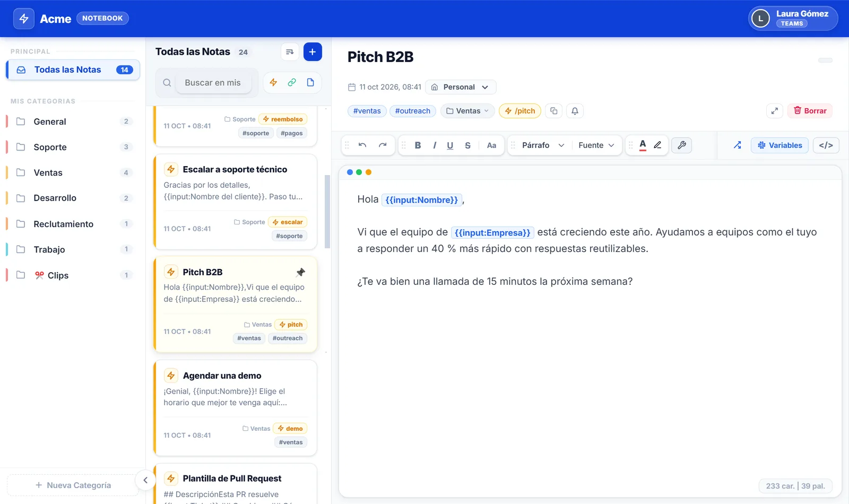Open the Agendar una demo note
This screenshot has height=504, width=849.
point(236,408)
